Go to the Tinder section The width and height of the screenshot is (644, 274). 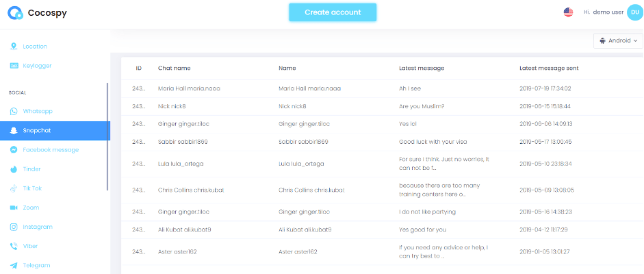[31, 169]
